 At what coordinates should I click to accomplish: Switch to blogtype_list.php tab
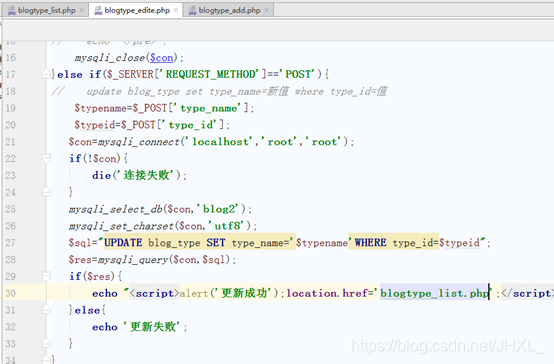click(46, 10)
